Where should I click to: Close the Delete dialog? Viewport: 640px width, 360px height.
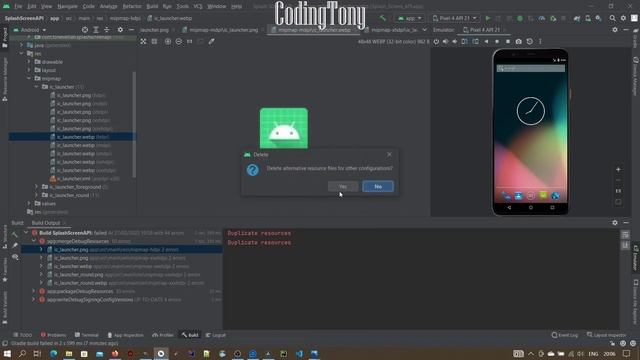[389, 154]
